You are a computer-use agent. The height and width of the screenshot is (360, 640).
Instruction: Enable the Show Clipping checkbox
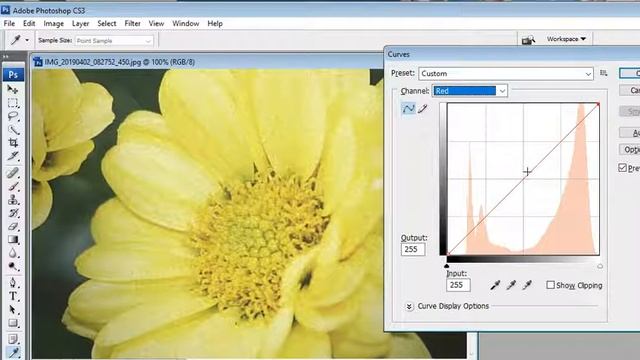(550, 285)
